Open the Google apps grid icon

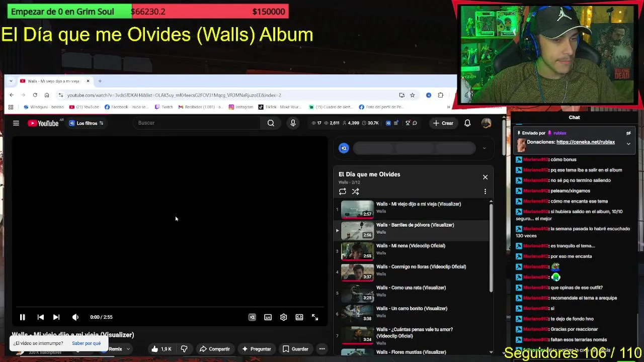pos(11,107)
